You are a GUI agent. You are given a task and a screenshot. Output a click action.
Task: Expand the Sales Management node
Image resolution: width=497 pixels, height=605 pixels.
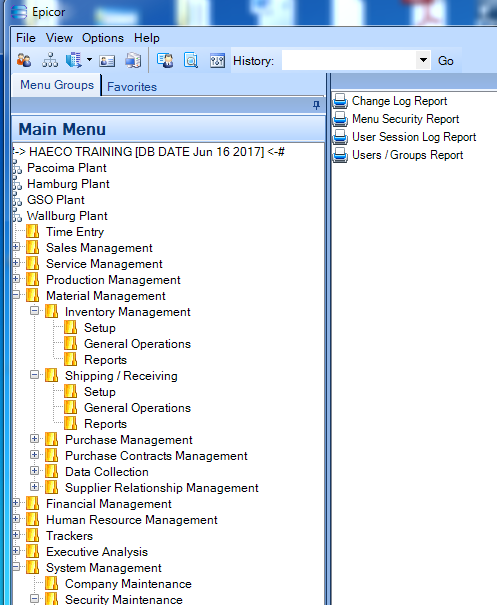pos(16,247)
